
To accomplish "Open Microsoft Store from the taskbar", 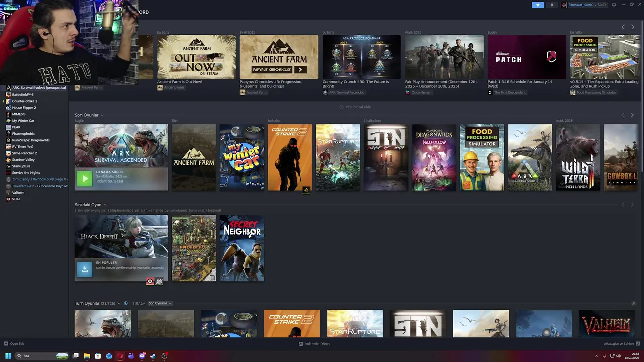I will (x=98, y=356).
